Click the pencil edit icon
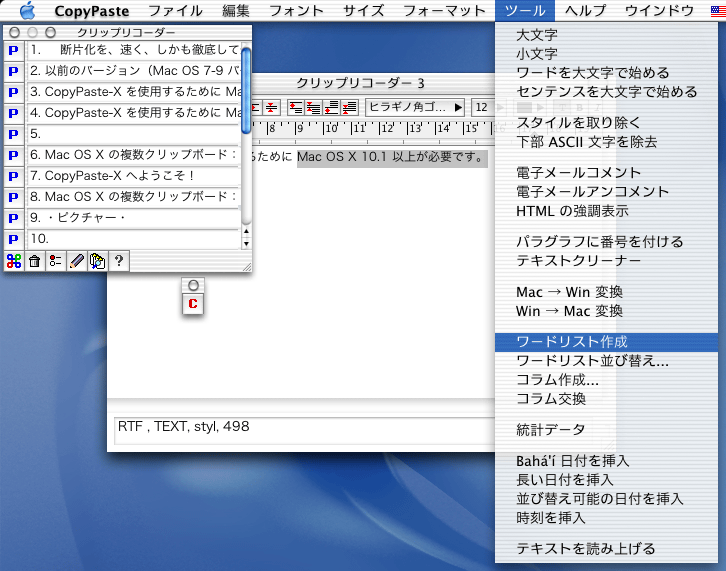Image resolution: width=726 pixels, height=571 pixels. (76, 261)
